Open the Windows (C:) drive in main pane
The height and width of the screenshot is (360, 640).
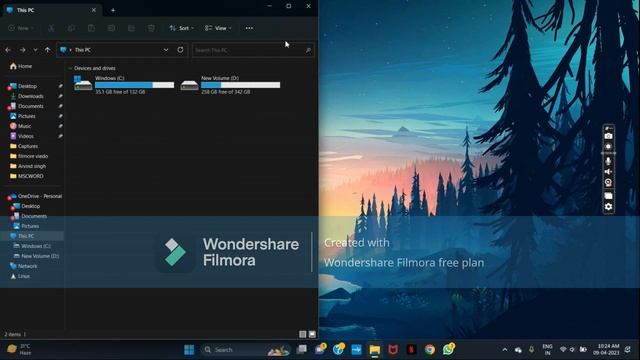tap(124, 84)
